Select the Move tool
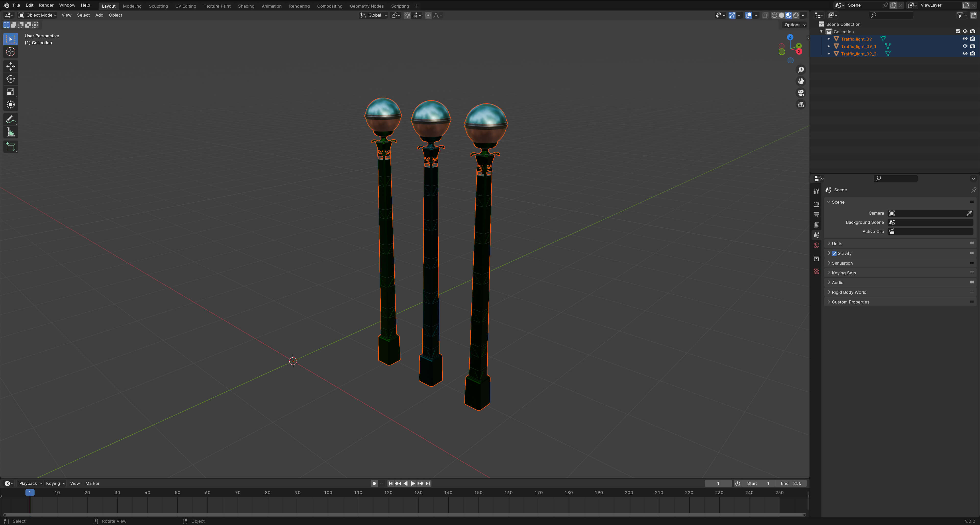The width and height of the screenshot is (980, 525). tap(11, 66)
